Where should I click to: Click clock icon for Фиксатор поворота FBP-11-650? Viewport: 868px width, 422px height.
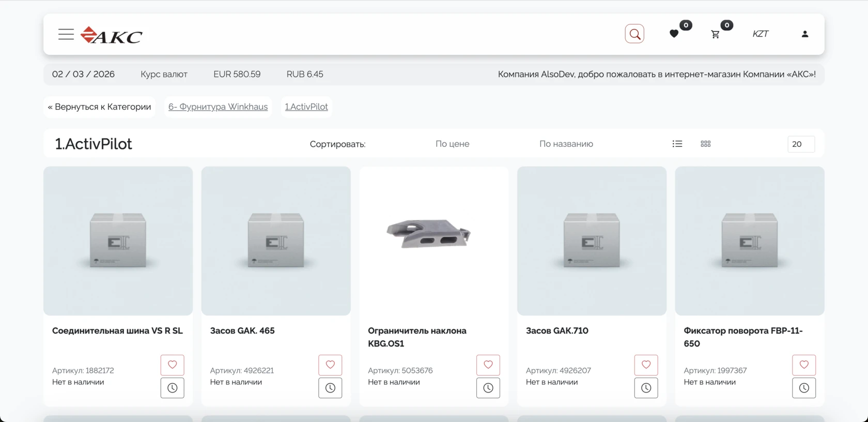(x=804, y=388)
